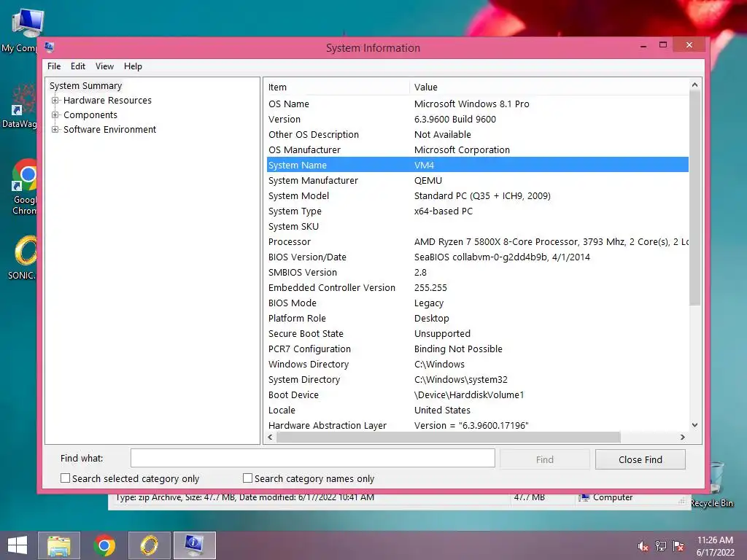
Task: Expand the Components node
Action: click(55, 114)
